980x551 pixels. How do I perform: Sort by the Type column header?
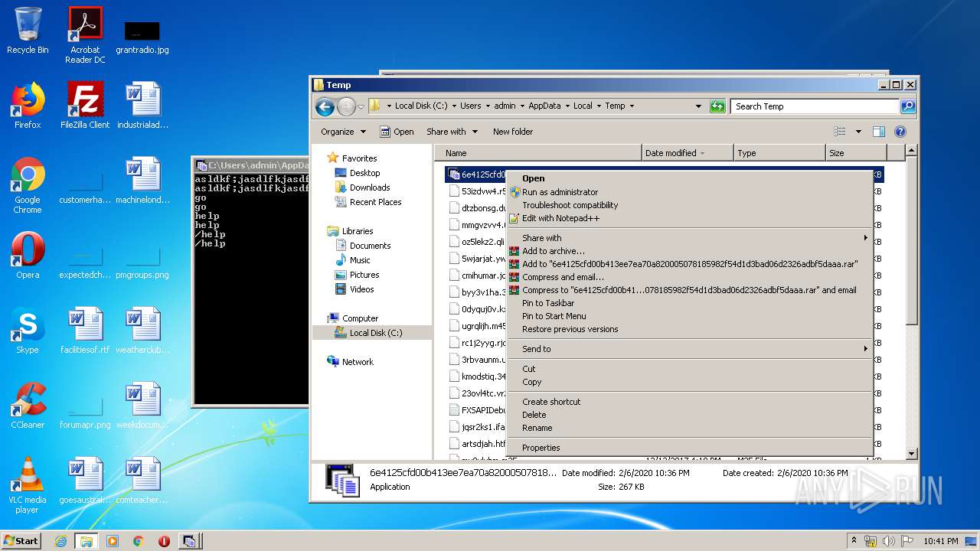779,153
